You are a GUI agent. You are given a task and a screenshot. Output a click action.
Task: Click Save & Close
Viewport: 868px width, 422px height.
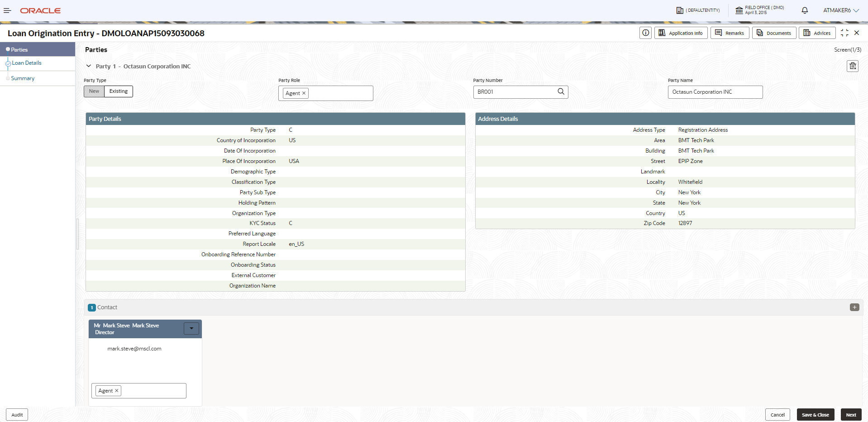pos(816,415)
